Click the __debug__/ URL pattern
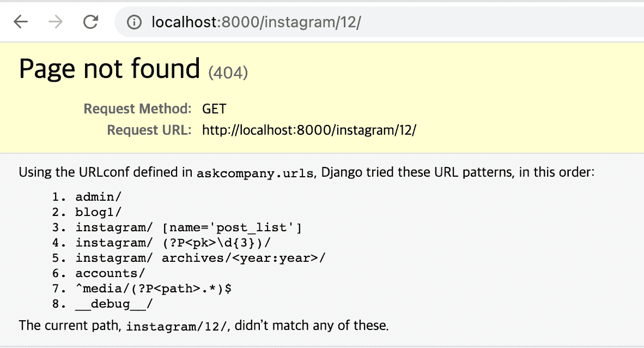 114,303
